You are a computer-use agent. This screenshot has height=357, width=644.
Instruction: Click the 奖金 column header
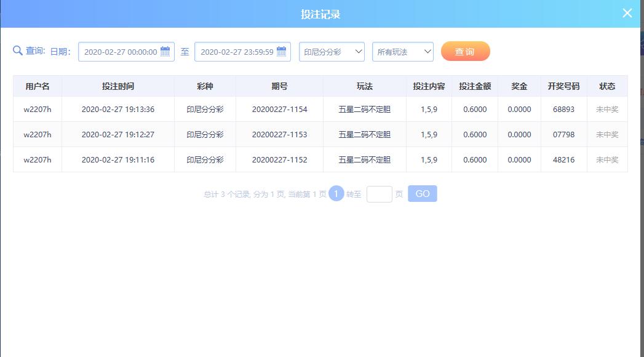[x=519, y=86]
